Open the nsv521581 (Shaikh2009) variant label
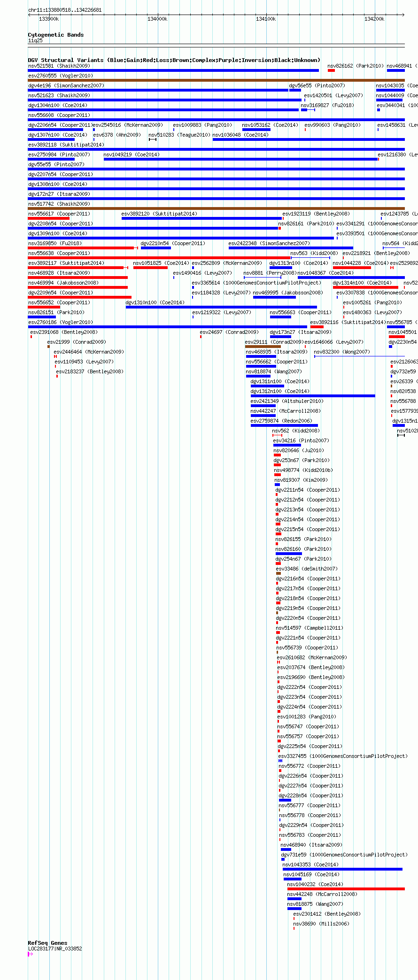 click(59, 66)
